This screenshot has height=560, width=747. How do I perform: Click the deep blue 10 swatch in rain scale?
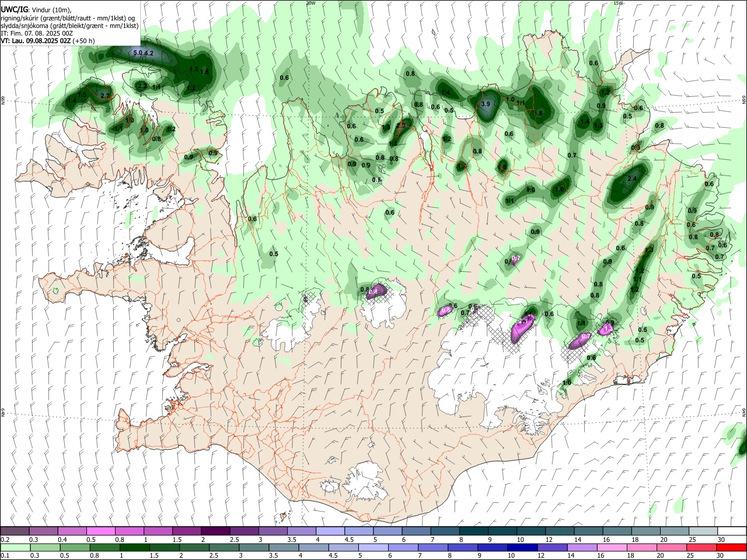click(x=521, y=547)
